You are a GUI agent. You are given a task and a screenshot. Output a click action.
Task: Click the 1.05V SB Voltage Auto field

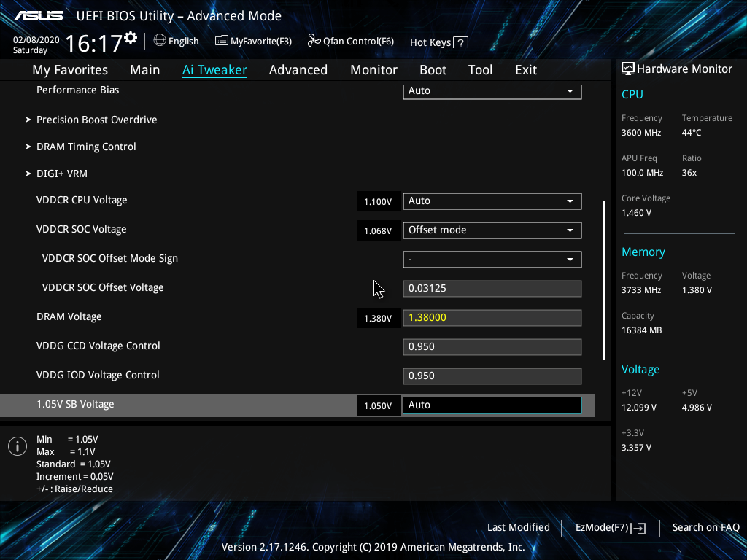point(492,405)
